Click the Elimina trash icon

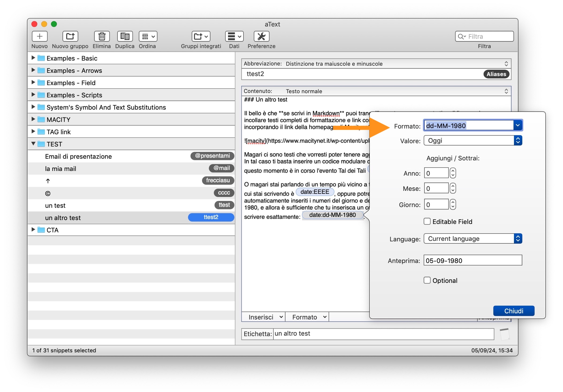102,36
